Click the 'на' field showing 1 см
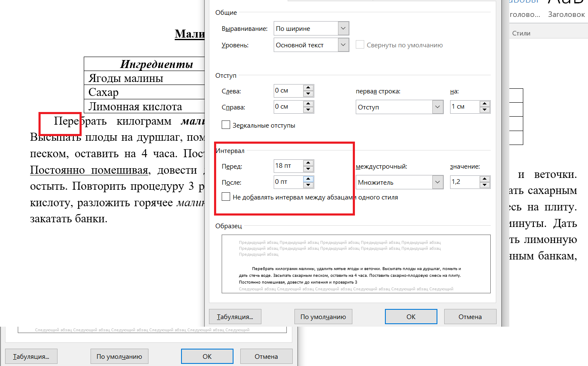 [x=465, y=107]
